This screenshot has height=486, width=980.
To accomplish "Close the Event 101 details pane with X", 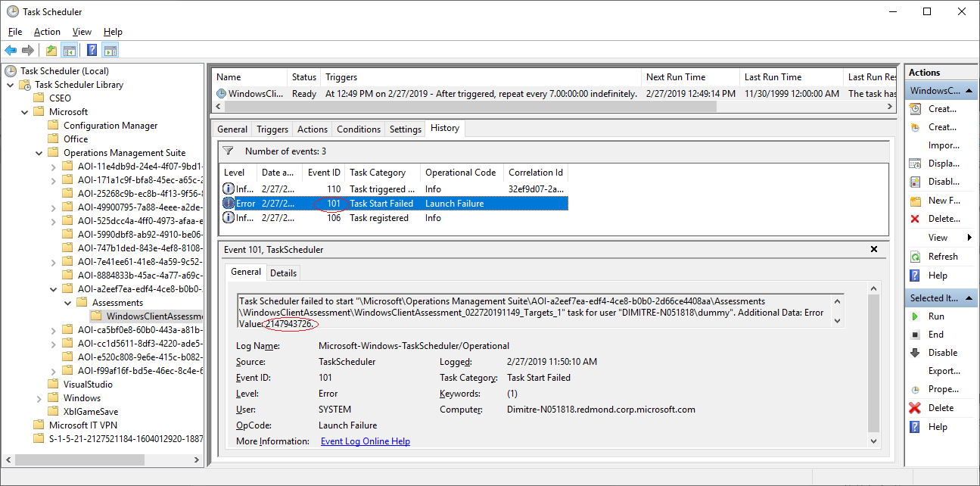I will [x=874, y=249].
